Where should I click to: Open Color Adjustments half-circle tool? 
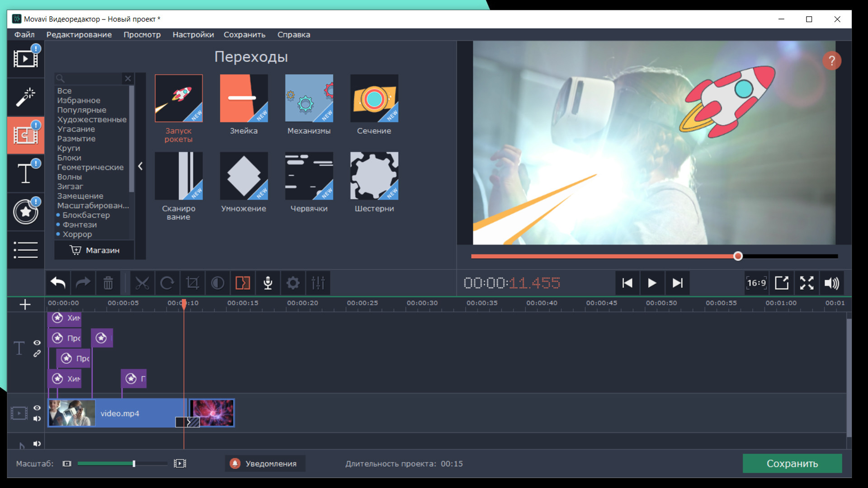click(217, 283)
